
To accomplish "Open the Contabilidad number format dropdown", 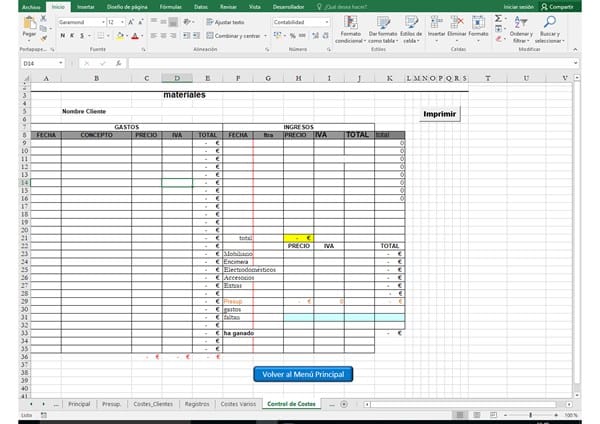I will 326,23.
